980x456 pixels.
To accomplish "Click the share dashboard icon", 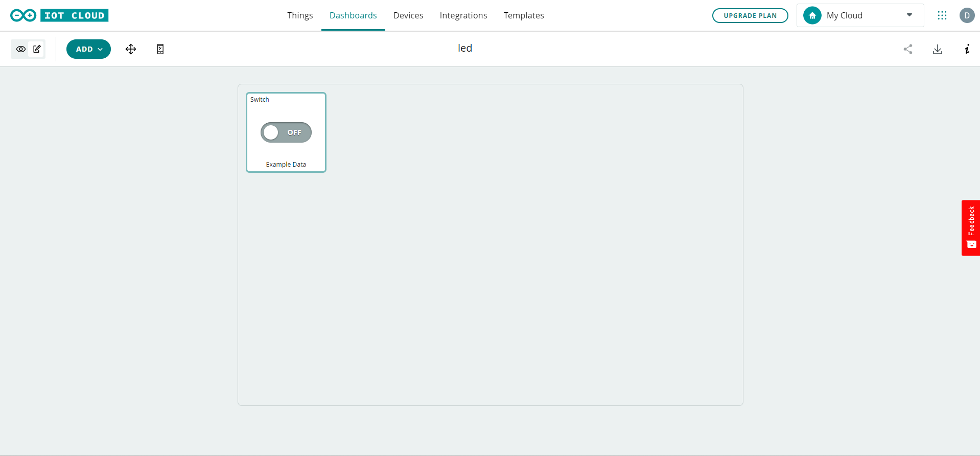I will coord(908,49).
